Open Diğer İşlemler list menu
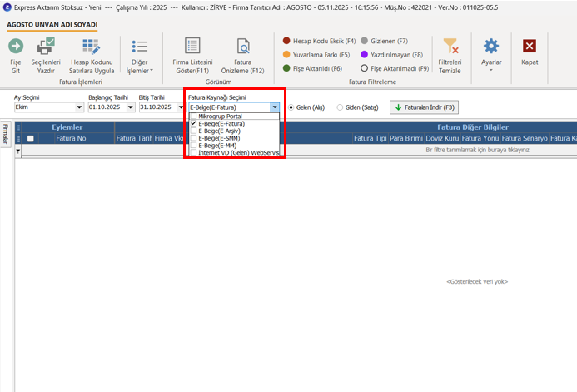The height and width of the screenshot is (392, 577). pyautogui.click(x=140, y=56)
